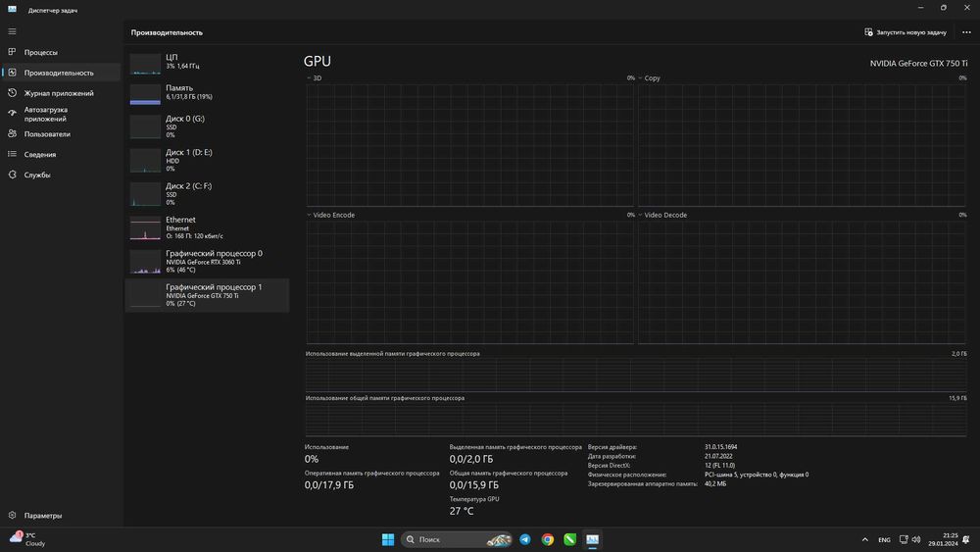Image resolution: width=980 pixels, height=552 pixels.
Task: Select the Пользователи icon in sidebar
Action: click(12, 134)
